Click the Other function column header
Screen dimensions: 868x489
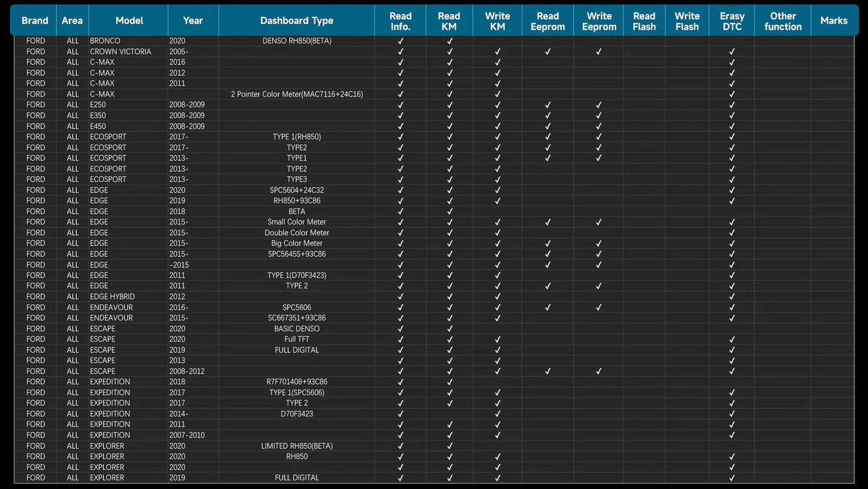(782, 21)
